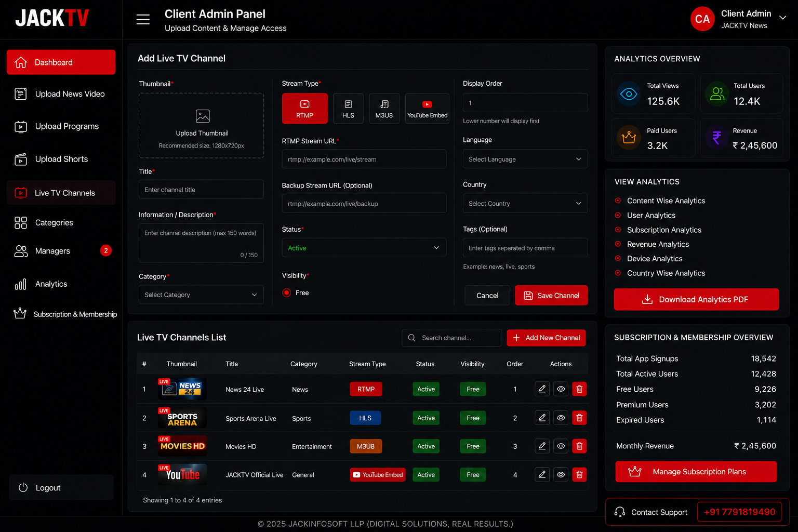View the Sports Arena Live channel
Screen dimensions: 798x532
click(x=561, y=418)
